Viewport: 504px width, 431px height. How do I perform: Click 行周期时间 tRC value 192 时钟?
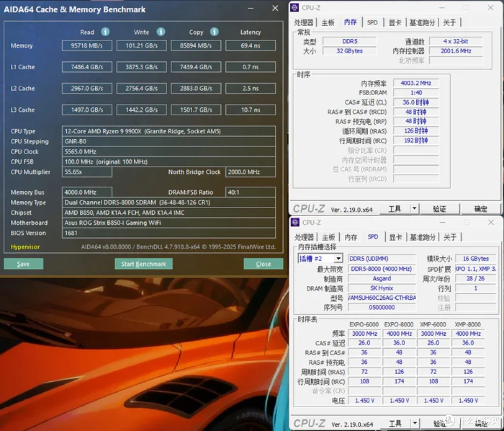pos(416,141)
